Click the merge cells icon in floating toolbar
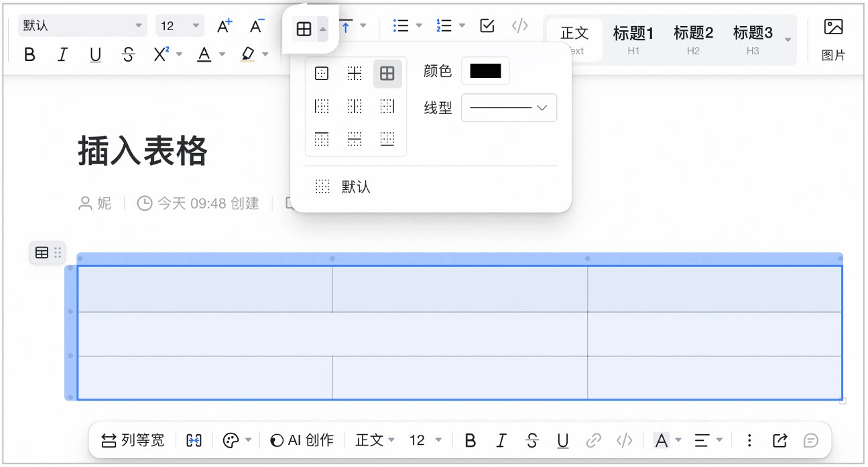 [x=194, y=440]
